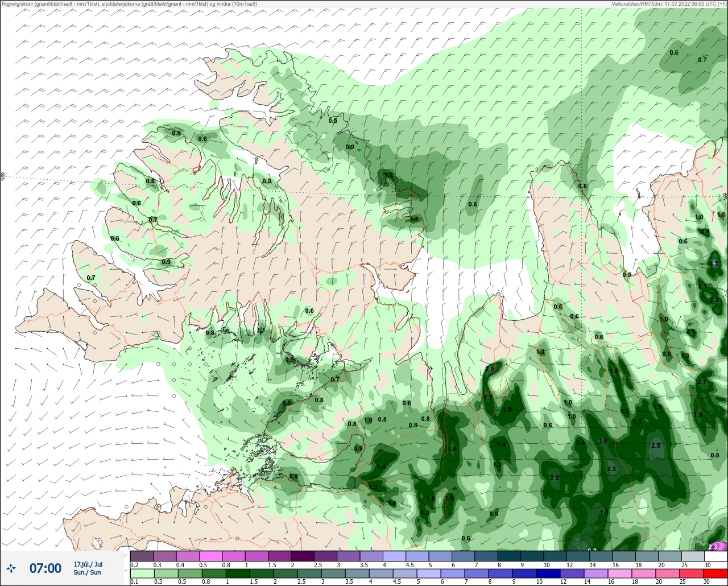This screenshot has height=586, width=728.
Task: Click the 2.4 precipitation value on the map
Action: click(x=705, y=232)
